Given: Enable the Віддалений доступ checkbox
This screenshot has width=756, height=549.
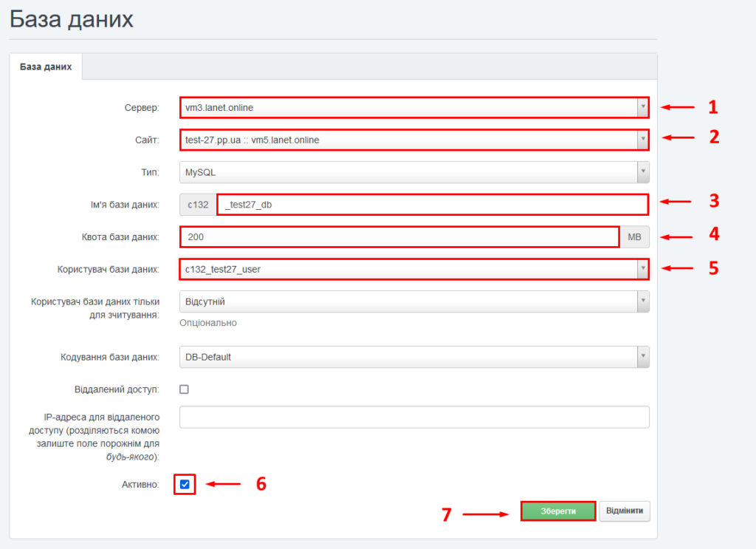Looking at the screenshot, I should [x=185, y=389].
